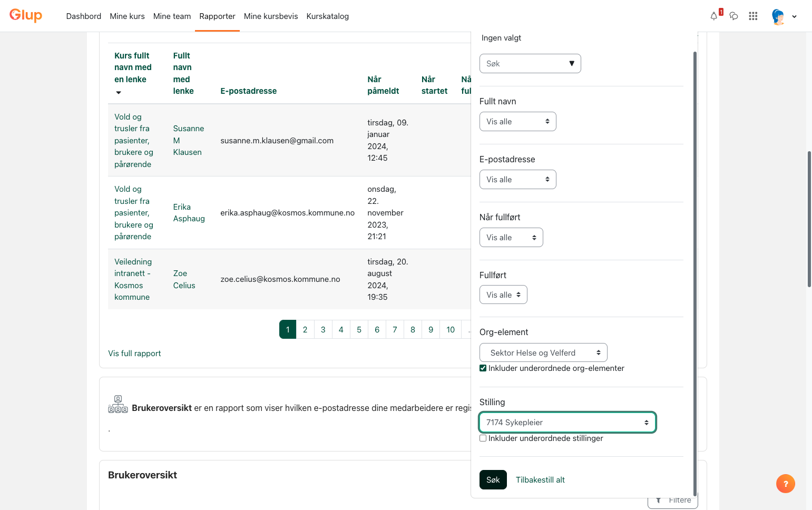Screen dimensions: 812x510
Task: Click the Brukeroversikt org-chart icon
Action: pos(118,404)
